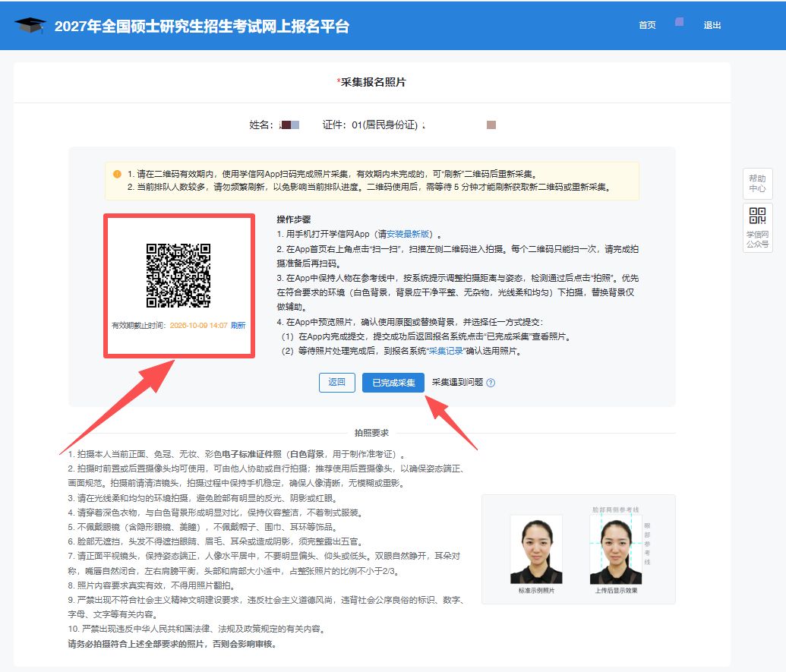Open the 采集记录 collection records link
This screenshot has height=672, width=786.
(446, 351)
